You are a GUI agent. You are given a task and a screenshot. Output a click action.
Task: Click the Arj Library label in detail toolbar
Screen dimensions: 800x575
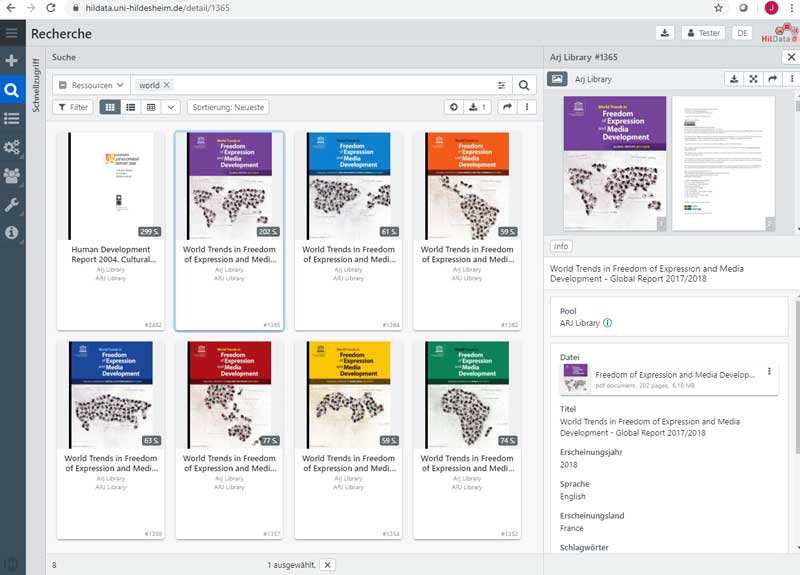pos(593,79)
